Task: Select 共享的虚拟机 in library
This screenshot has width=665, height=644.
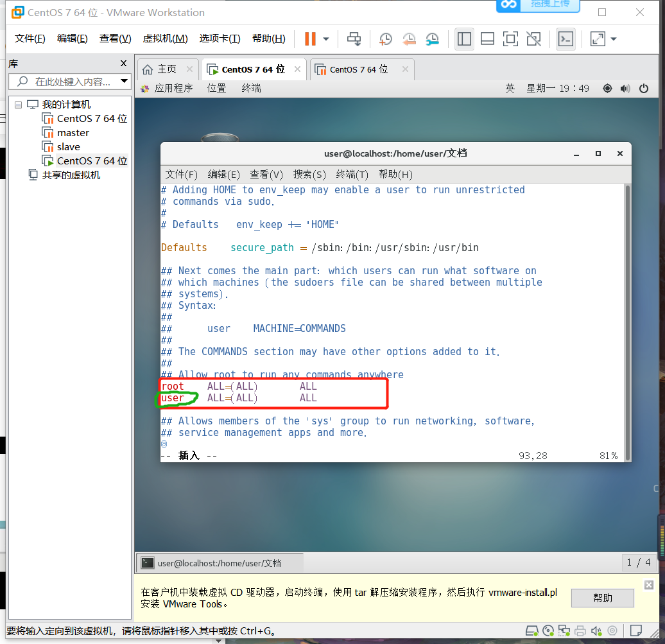Action: point(64,175)
